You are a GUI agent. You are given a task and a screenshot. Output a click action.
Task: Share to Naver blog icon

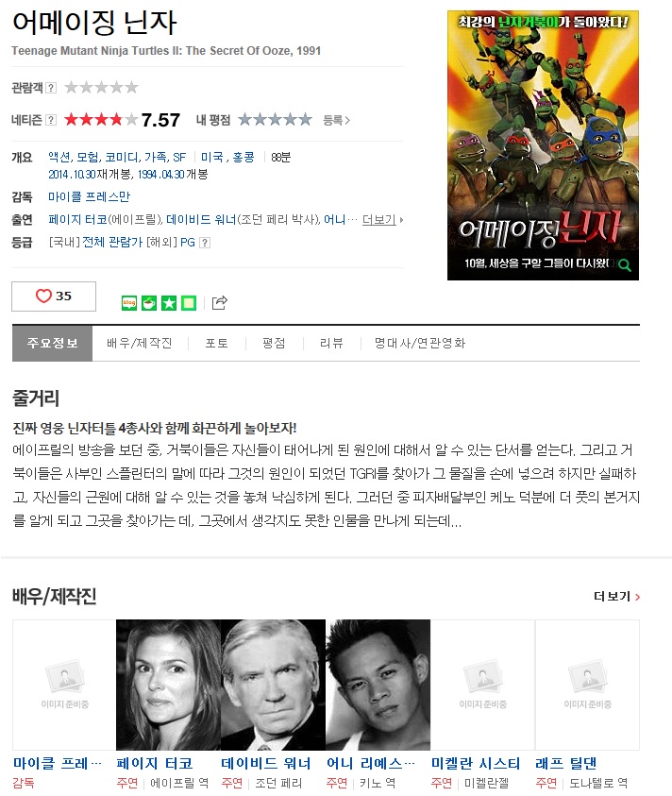click(x=129, y=303)
